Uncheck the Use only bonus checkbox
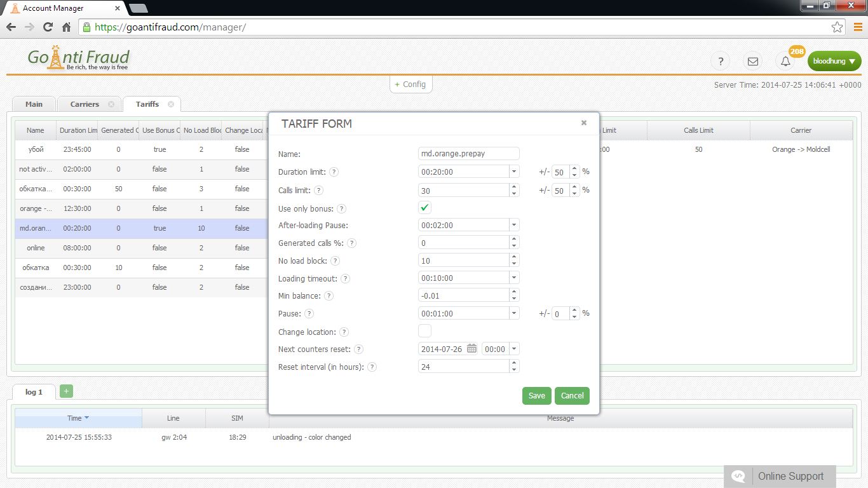 [424, 208]
